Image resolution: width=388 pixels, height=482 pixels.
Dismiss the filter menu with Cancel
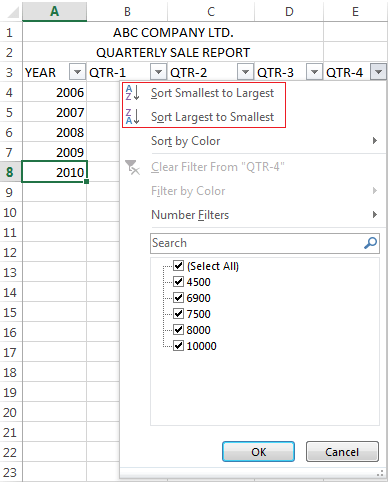(x=342, y=452)
